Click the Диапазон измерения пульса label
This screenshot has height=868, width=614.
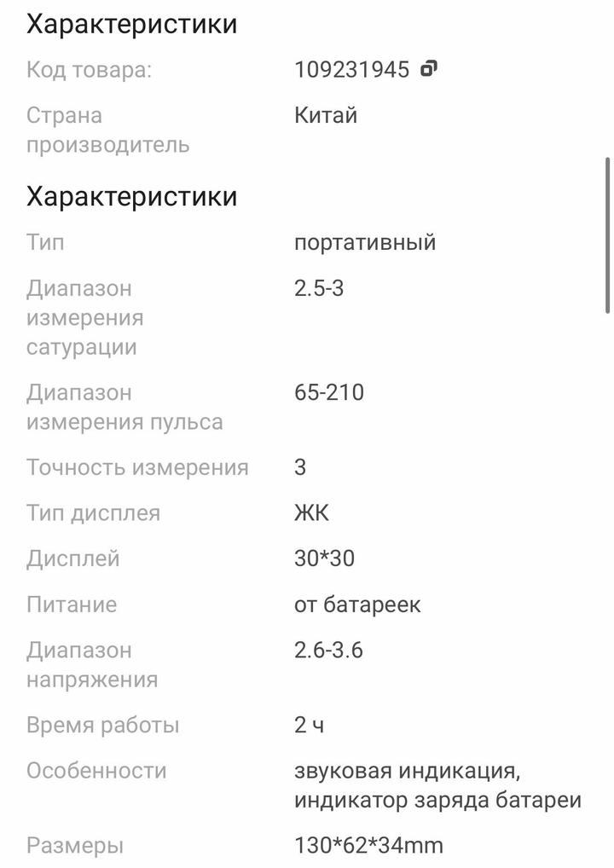125,408
